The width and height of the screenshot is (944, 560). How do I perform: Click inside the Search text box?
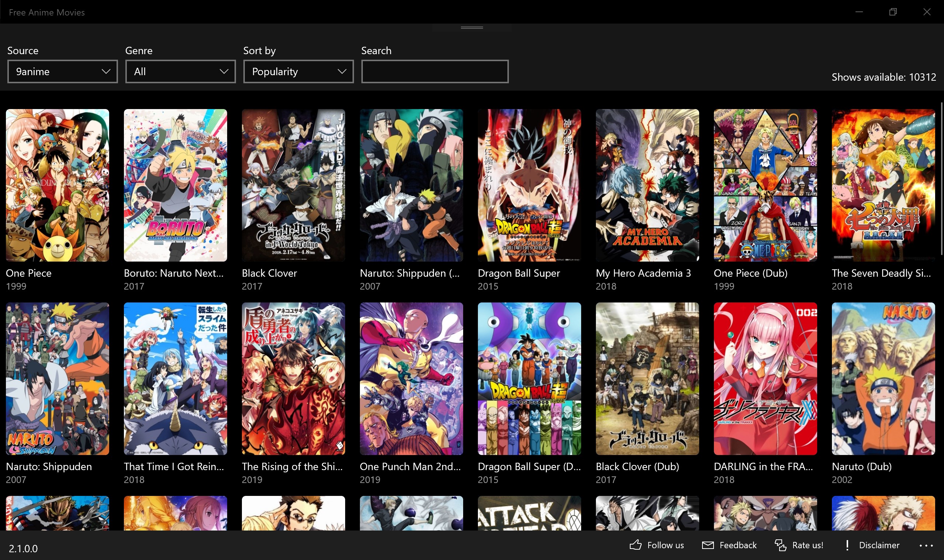pyautogui.click(x=435, y=71)
